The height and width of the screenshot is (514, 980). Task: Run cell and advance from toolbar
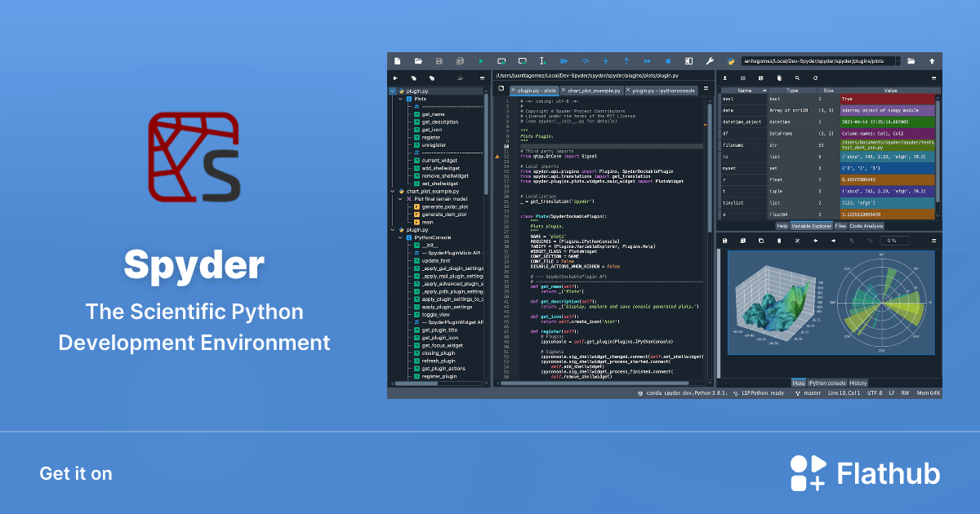(x=523, y=61)
